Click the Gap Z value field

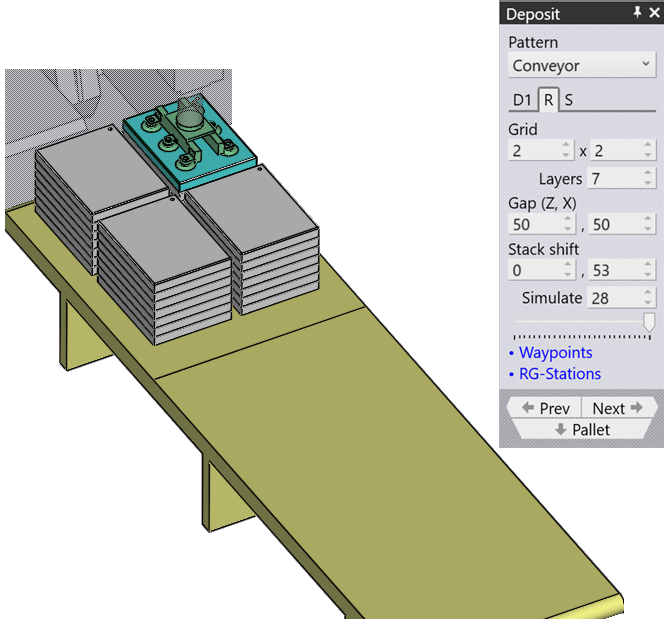pyautogui.click(x=535, y=225)
